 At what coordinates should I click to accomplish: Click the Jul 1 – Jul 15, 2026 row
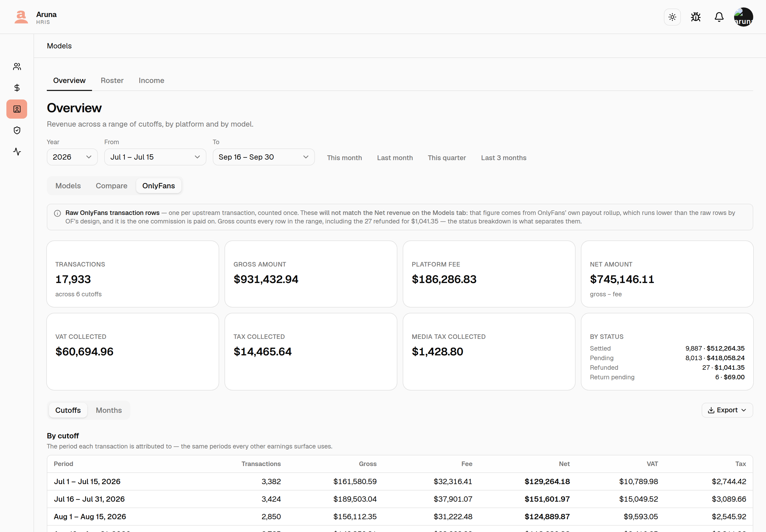tap(400, 481)
